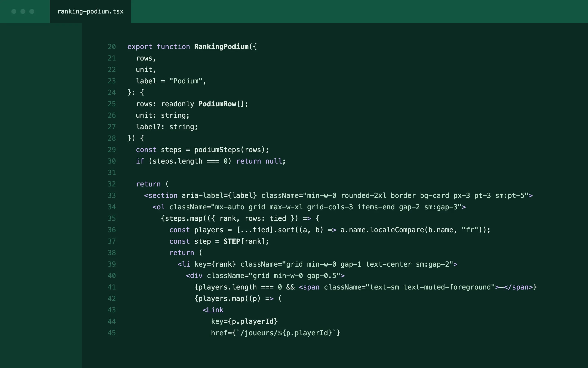Click "return (" on line 38
Screen dimensions: 588x368
coord(186,253)
